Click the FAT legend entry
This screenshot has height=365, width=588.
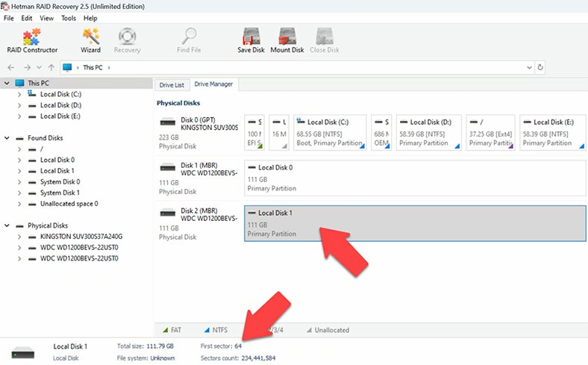point(172,330)
